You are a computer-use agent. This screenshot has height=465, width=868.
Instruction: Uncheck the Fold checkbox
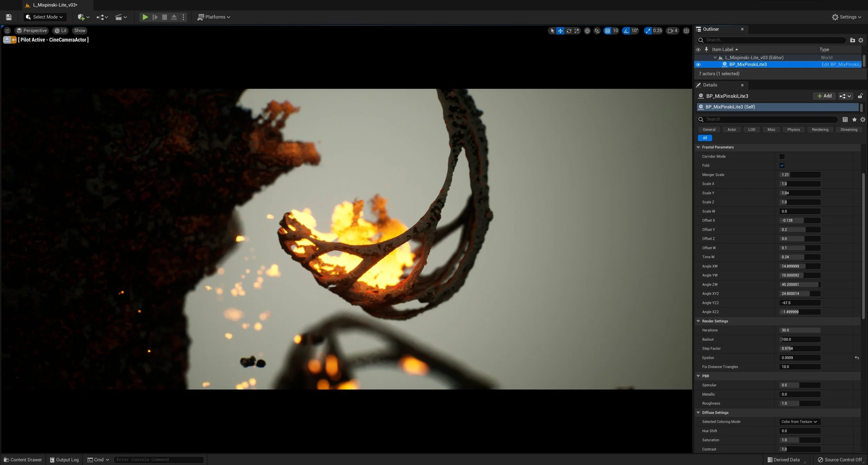pos(782,166)
